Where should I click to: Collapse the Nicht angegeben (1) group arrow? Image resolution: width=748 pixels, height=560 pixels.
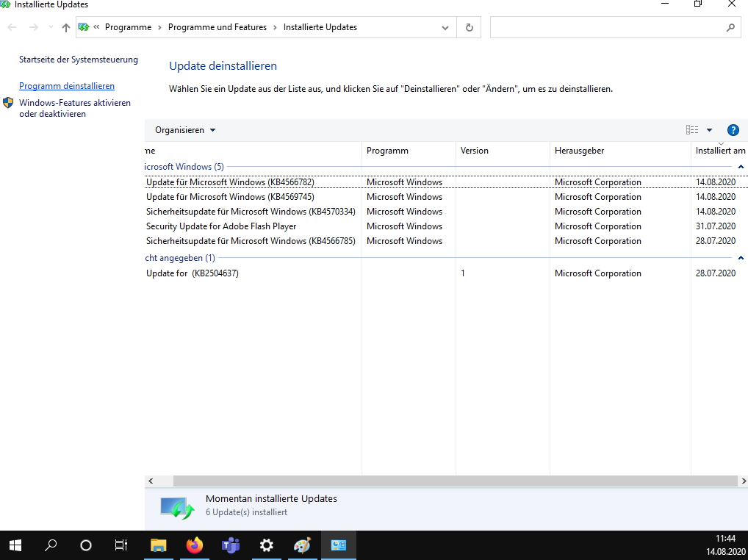pyautogui.click(x=741, y=258)
